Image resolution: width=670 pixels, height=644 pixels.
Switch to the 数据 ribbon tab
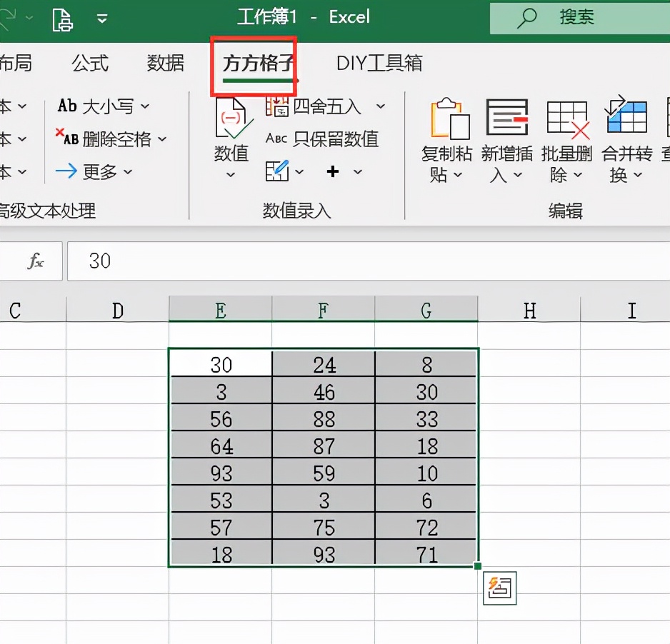tap(165, 63)
